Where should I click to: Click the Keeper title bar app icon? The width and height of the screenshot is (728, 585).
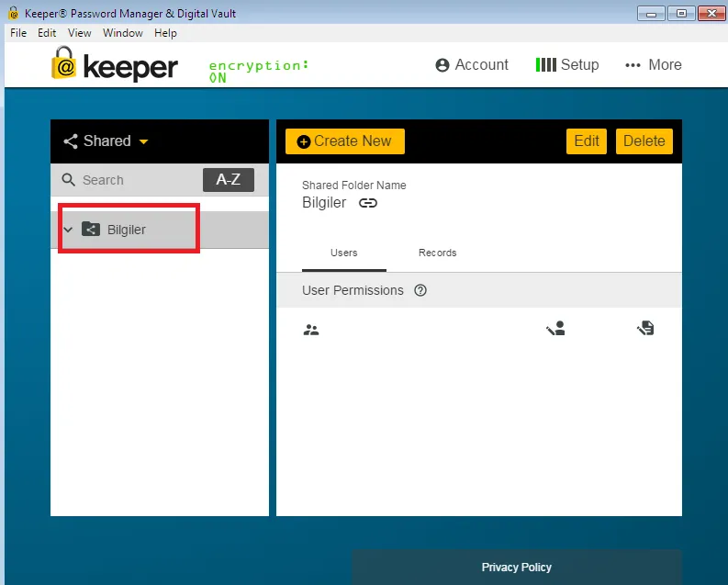(x=14, y=13)
